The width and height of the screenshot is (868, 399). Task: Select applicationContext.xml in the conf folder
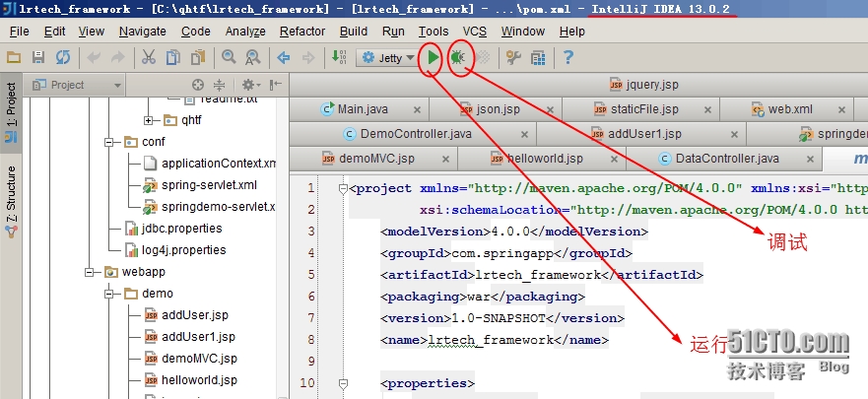pos(209,164)
